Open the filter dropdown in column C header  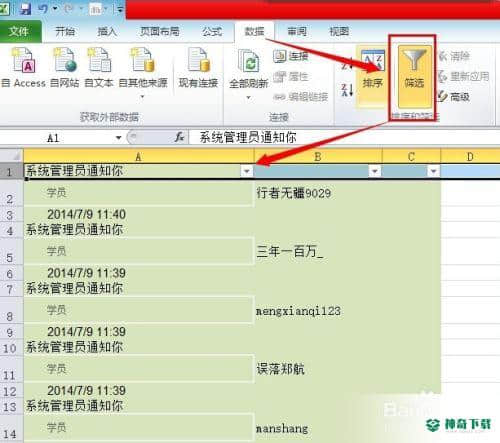pos(433,171)
